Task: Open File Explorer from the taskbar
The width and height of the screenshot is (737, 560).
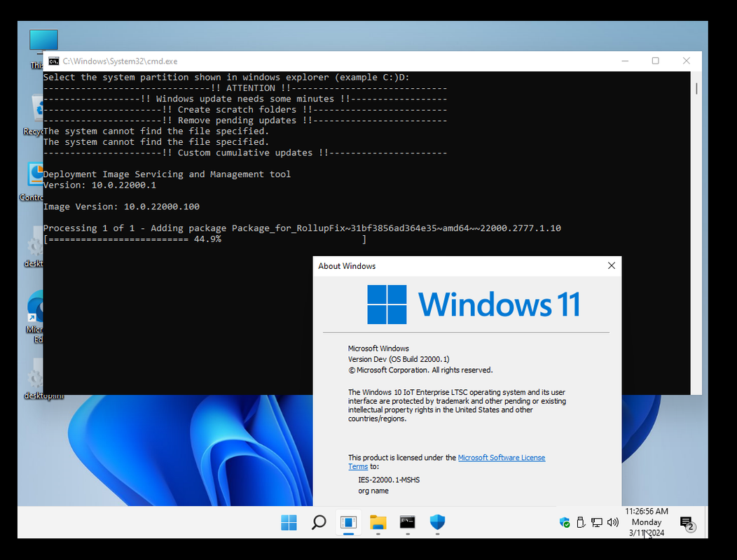Action: coord(378,522)
